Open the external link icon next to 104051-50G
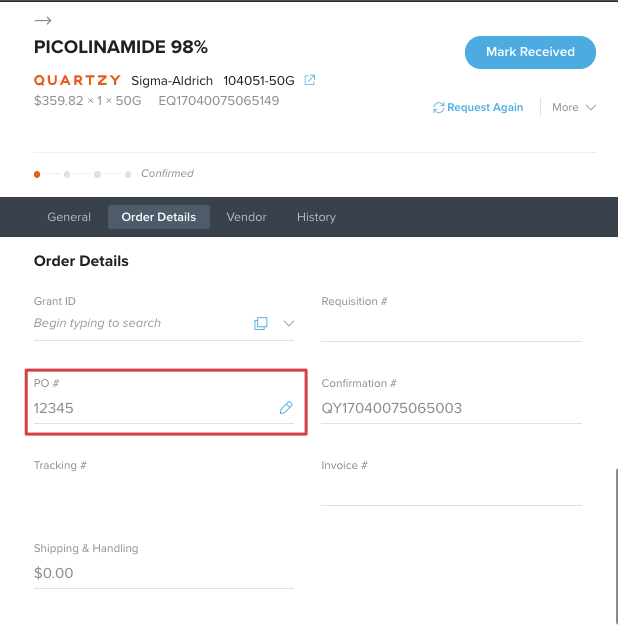618x634 pixels. [309, 80]
